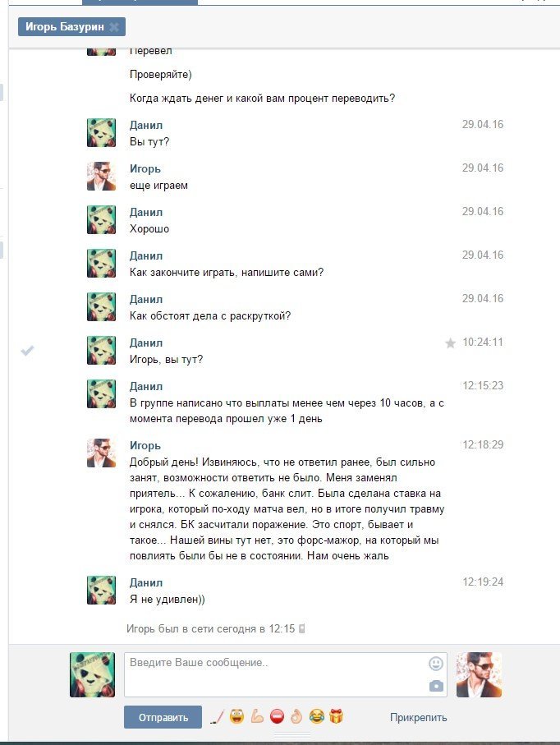
Task: Open Данил's name link above 'Хорошо'
Action: pos(146,213)
